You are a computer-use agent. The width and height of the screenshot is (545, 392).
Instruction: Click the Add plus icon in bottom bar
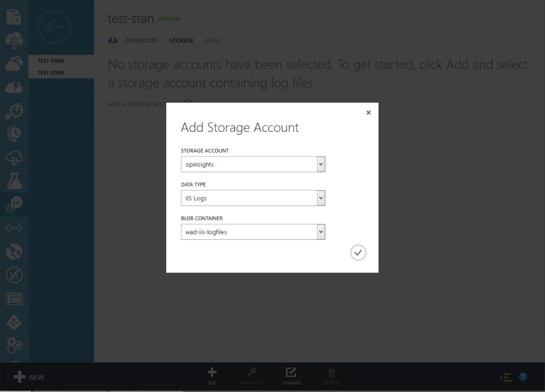pos(212,373)
